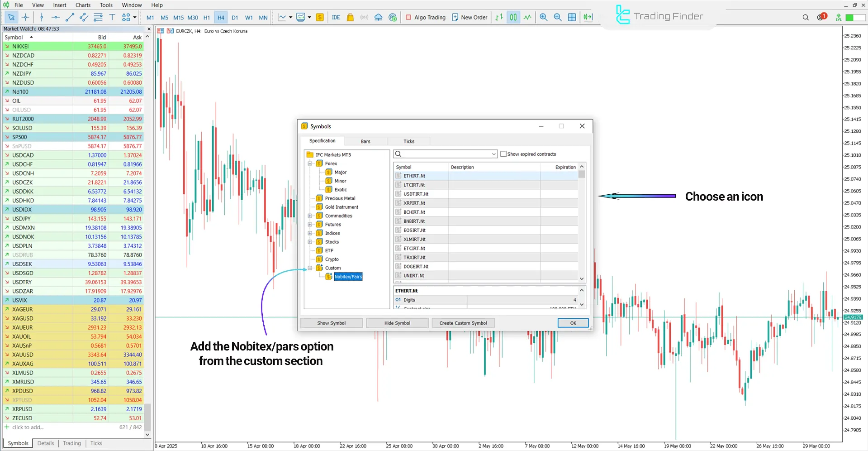868x451 pixels.
Task: Click the magnifier search icon top right
Action: click(805, 17)
